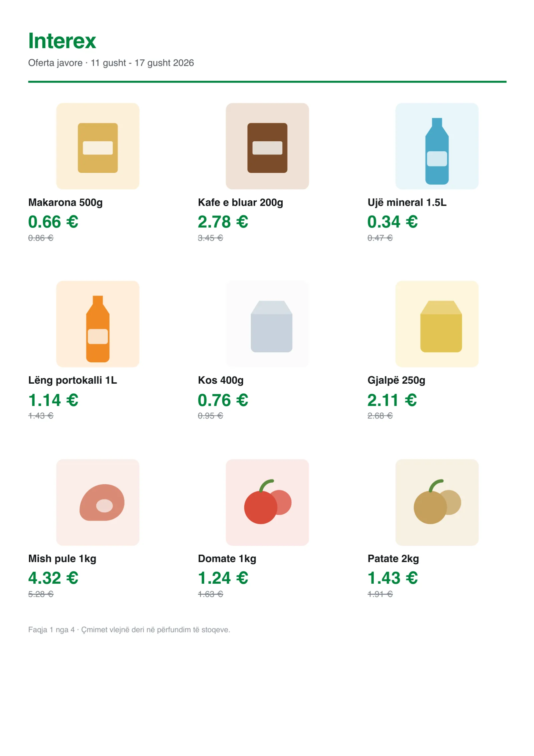Click the Domate 1kg product title
The height and width of the screenshot is (756, 534).
227,558
